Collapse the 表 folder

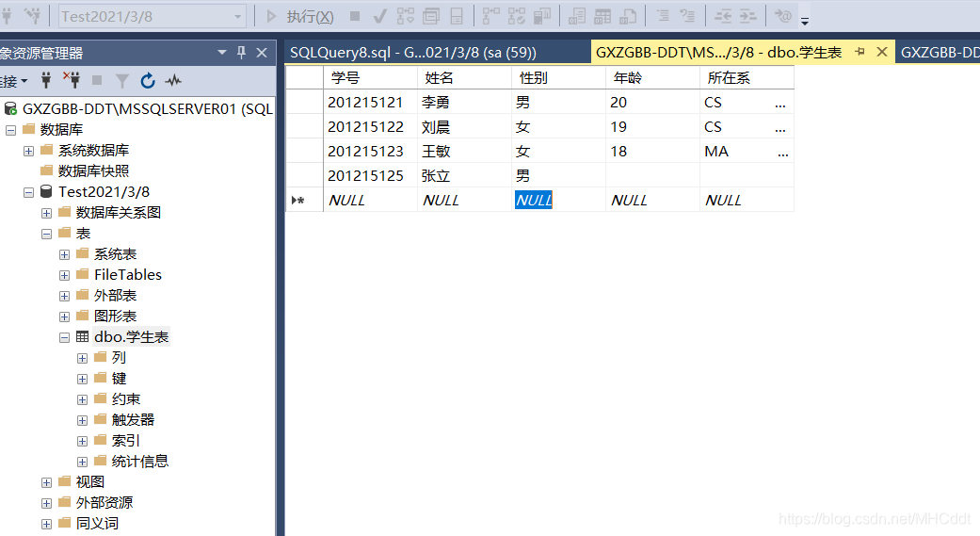[47, 234]
